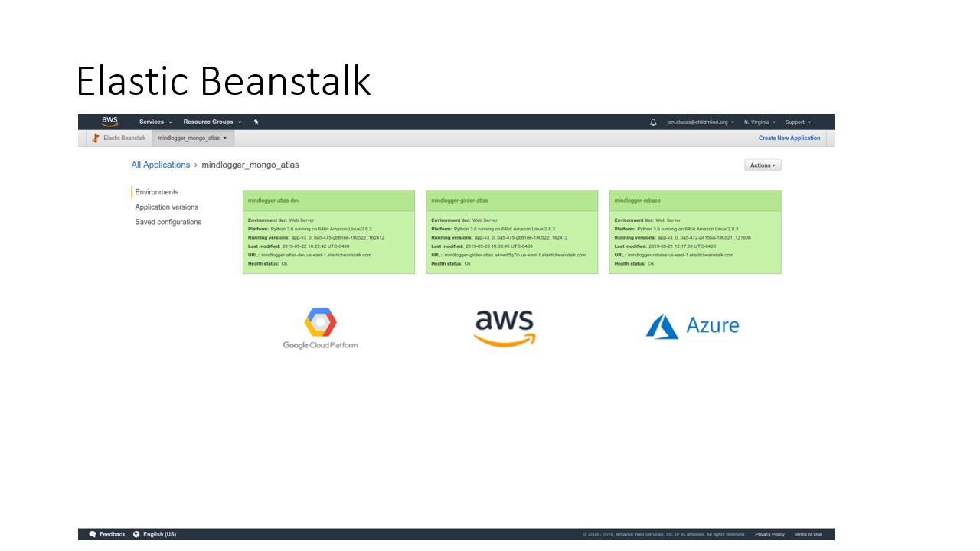Open the mindlogger_mongo_atlas application dropdown
The image size is (980, 551).
pyautogui.click(x=192, y=139)
